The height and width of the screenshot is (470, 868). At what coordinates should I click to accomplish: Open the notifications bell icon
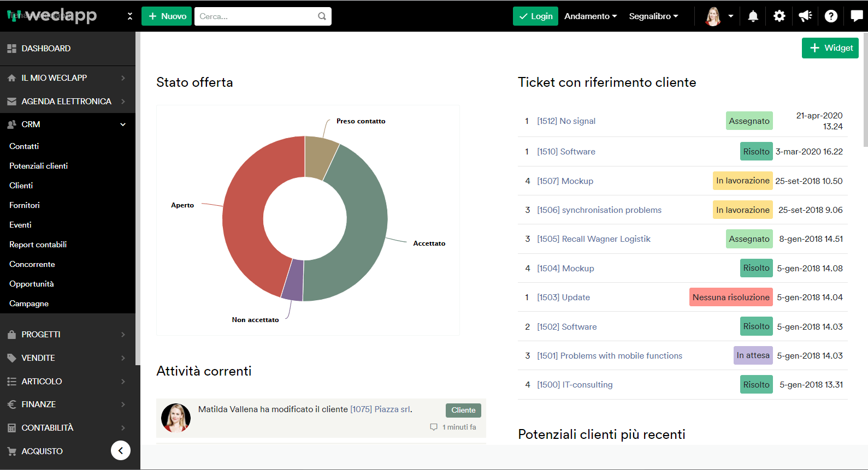coord(753,16)
